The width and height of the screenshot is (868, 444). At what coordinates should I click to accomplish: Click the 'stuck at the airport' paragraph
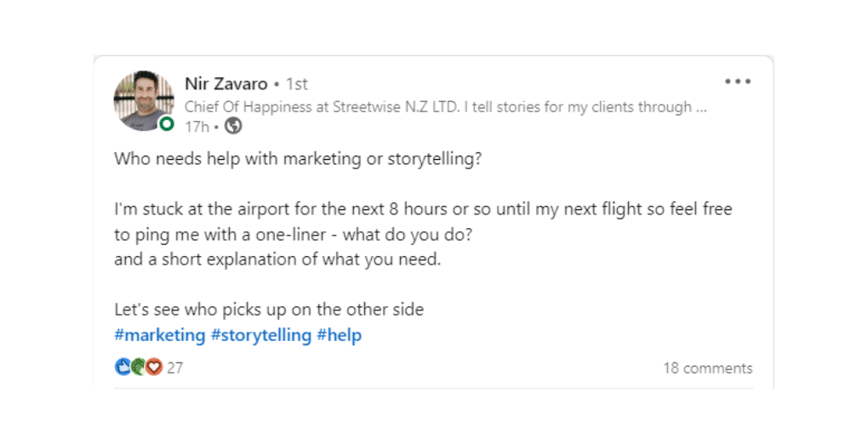422,209
